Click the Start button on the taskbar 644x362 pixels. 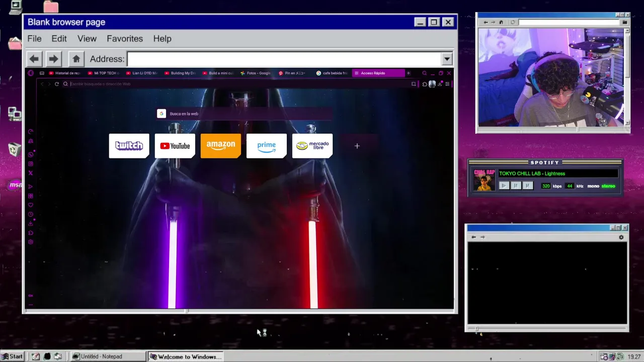tap(12, 356)
